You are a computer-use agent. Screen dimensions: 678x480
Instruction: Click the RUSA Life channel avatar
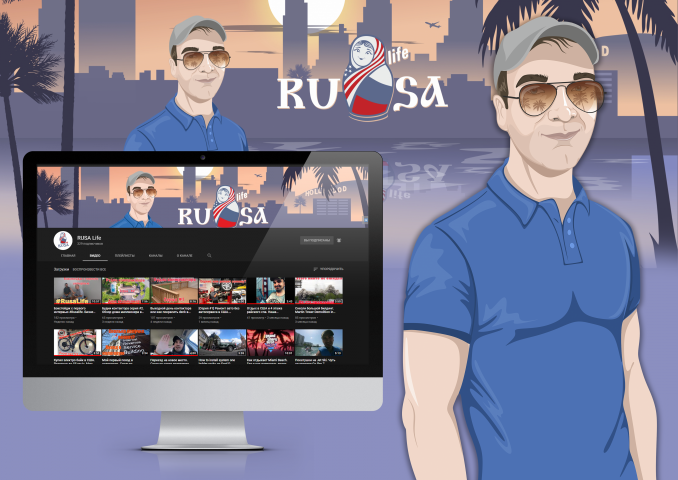pos(63,240)
